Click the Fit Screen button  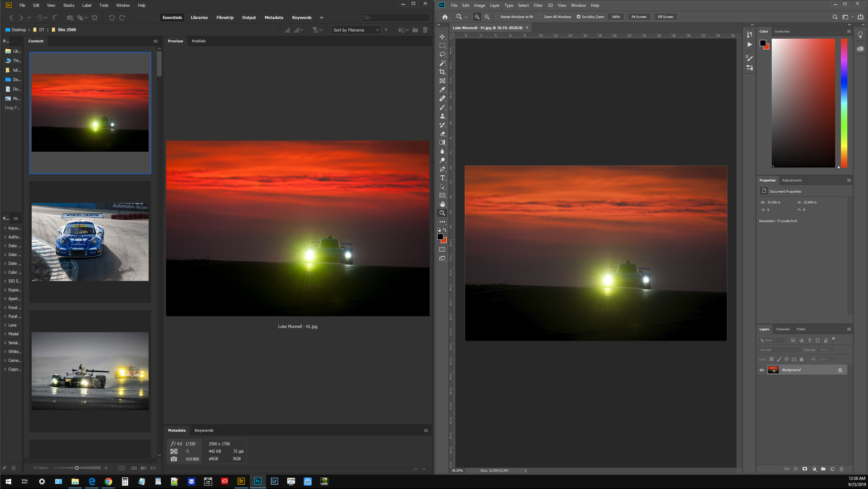(x=639, y=17)
